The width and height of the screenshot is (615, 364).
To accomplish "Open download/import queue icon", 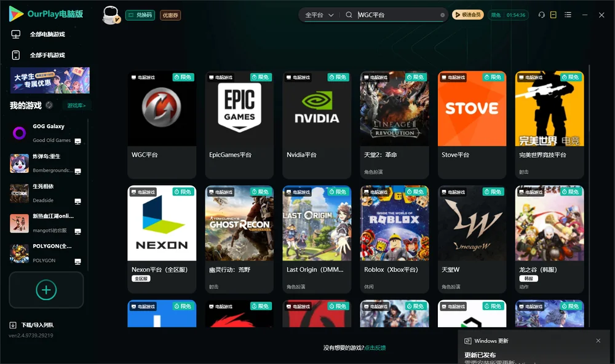I will point(13,325).
